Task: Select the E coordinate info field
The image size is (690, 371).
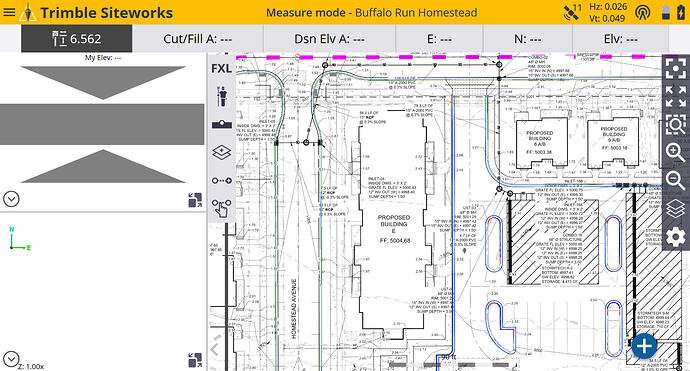Action: click(439, 39)
